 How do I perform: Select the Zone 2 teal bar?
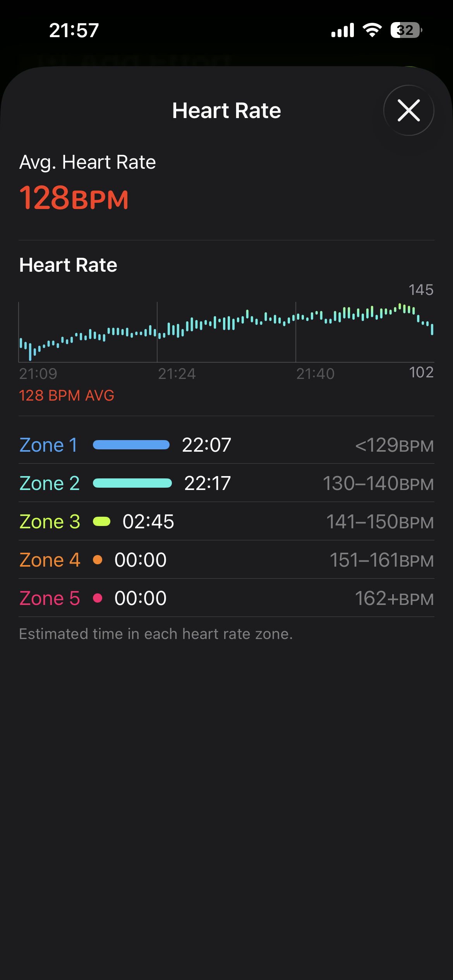(x=132, y=483)
